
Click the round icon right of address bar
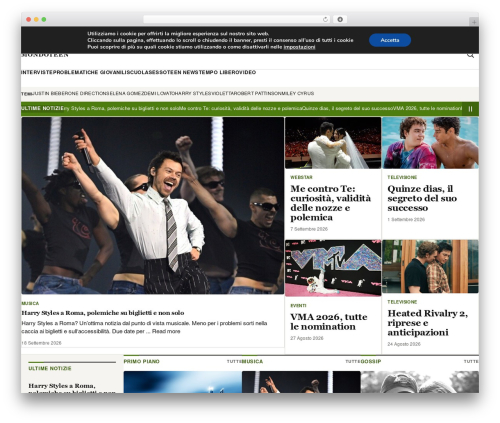click(x=340, y=20)
